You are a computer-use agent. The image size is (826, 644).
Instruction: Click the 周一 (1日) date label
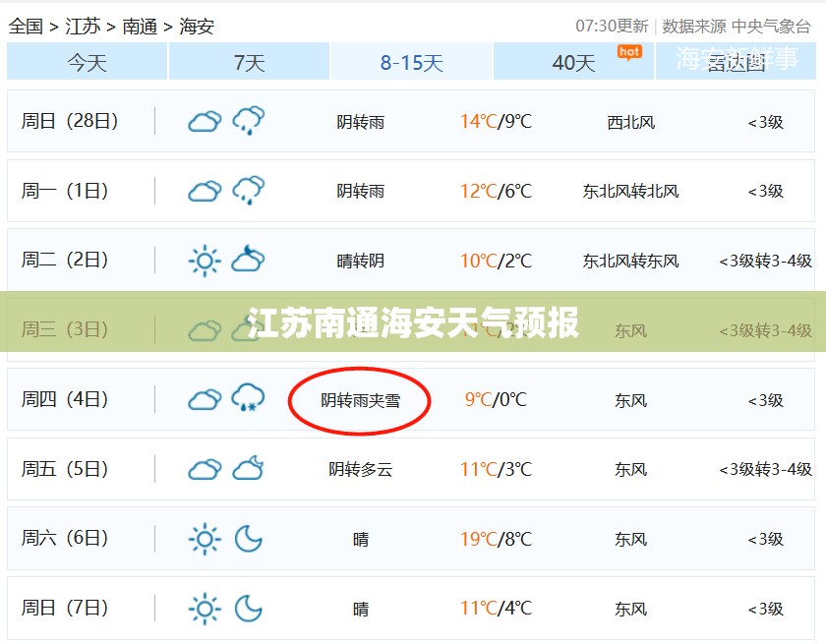tap(65, 191)
